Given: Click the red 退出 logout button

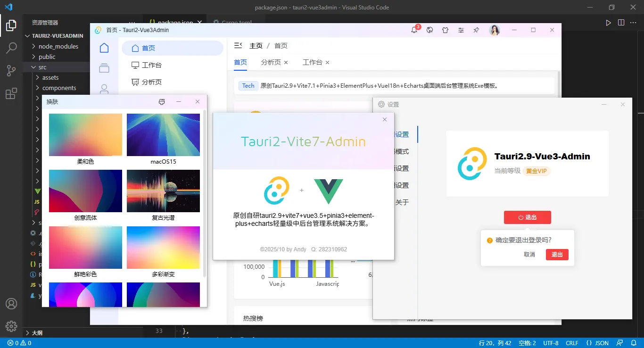Looking at the screenshot, I should [x=528, y=217].
